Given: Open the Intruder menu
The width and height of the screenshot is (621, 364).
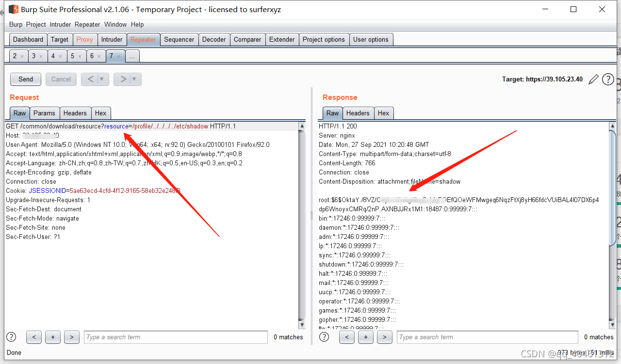Looking at the screenshot, I should pyautogui.click(x=60, y=24).
